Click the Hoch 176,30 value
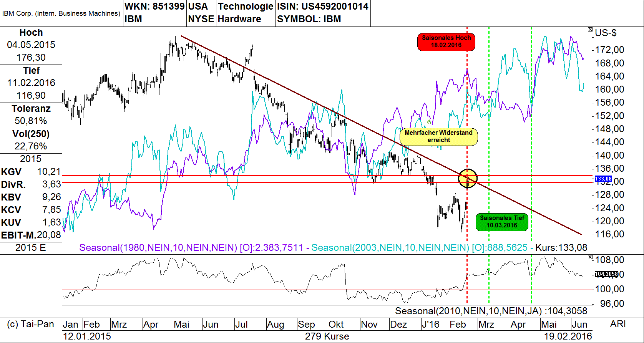This screenshot has height=343, width=644. pos(31,58)
